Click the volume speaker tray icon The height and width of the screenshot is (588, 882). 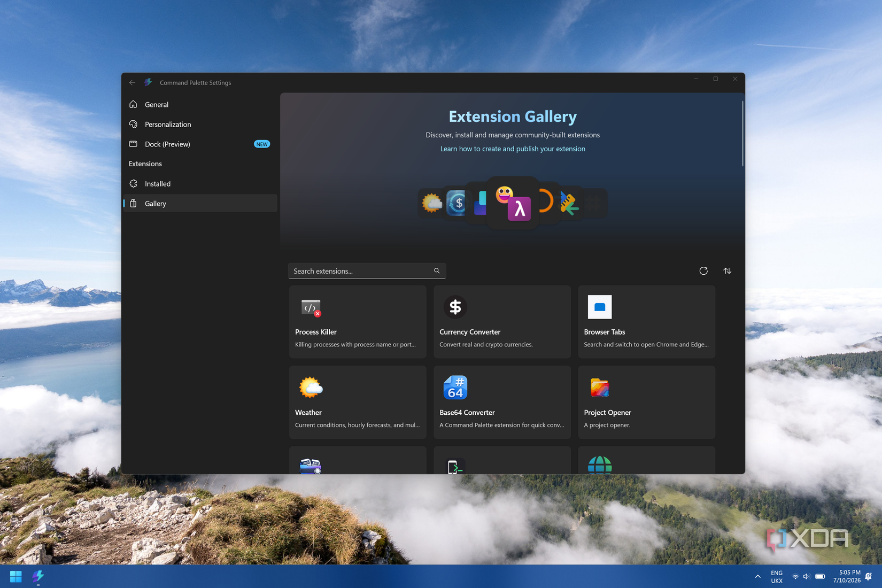(807, 577)
